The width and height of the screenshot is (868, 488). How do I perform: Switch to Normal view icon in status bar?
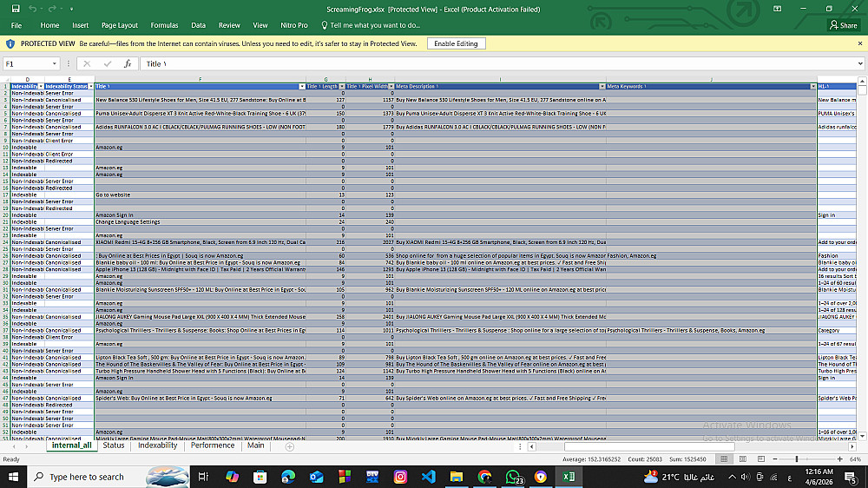tap(724, 459)
